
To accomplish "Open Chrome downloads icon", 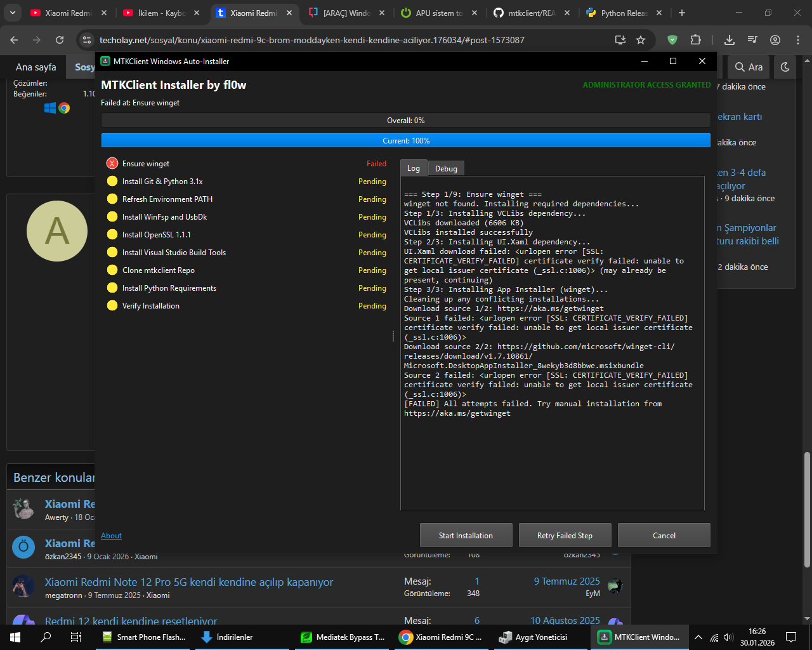I will pos(730,40).
